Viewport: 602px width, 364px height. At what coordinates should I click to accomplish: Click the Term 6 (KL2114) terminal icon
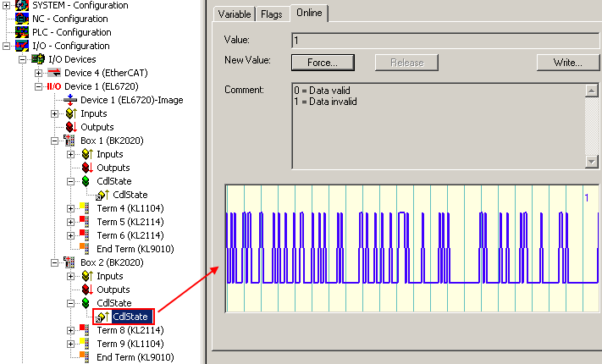[x=85, y=235]
